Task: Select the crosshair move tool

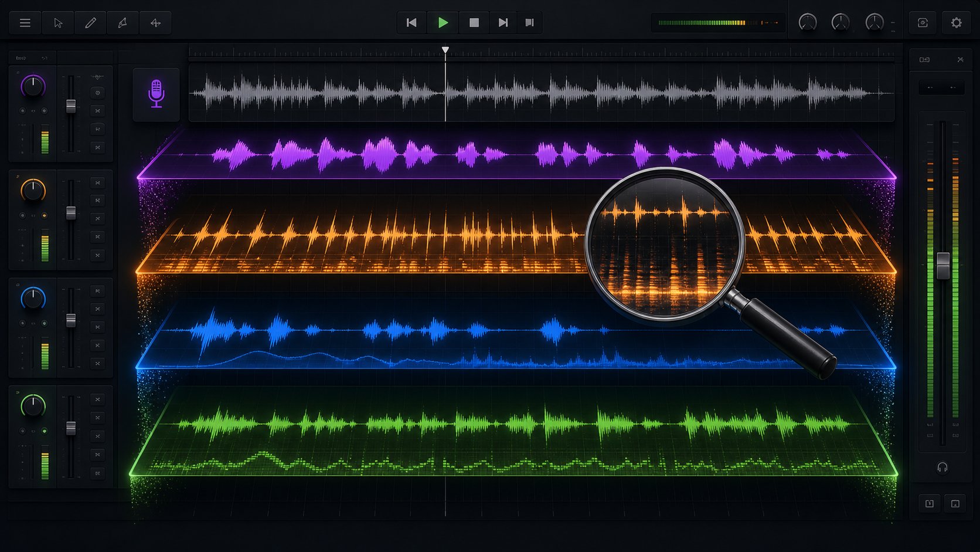Action: click(x=155, y=23)
